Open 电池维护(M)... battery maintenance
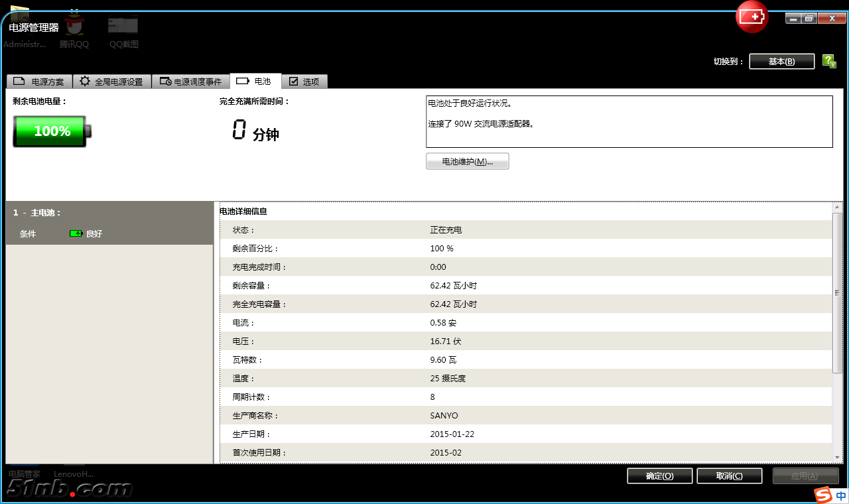 tap(467, 161)
